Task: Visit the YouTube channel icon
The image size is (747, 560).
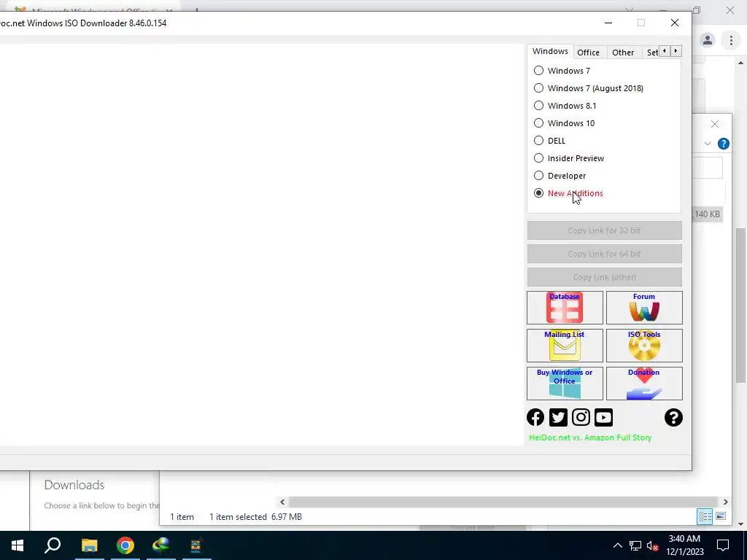Action: coord(603,418)
